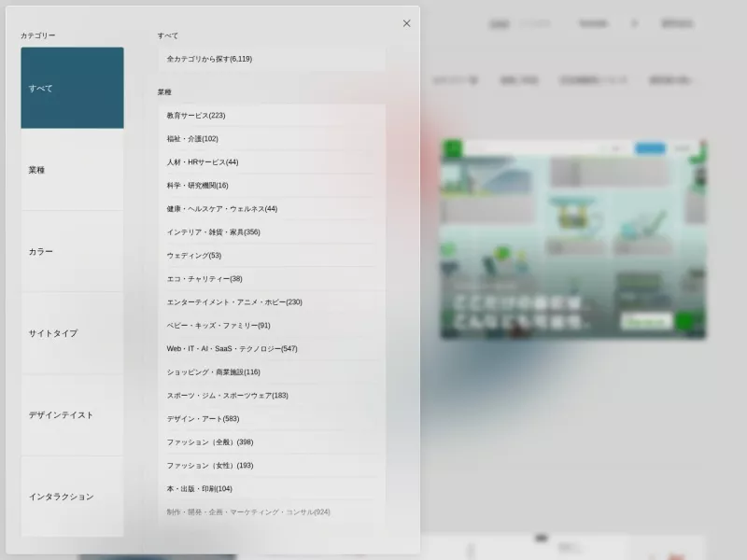The image size is (747, 560).
Task: Open 健康・ヘルスケア・ウェルネス(44) category
Action: tap(272, 208)
